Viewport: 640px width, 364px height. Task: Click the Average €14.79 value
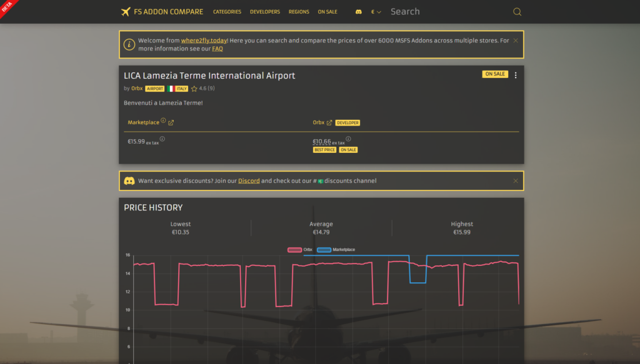321,232
